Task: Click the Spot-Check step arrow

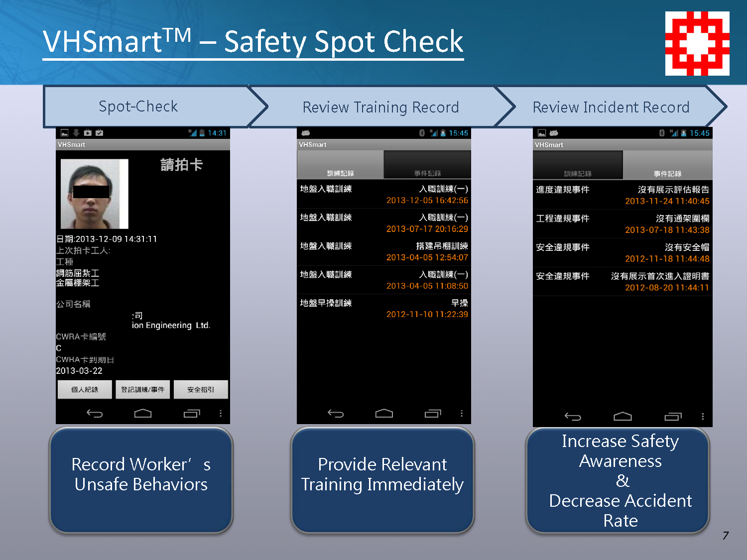Action: [155, 107]
